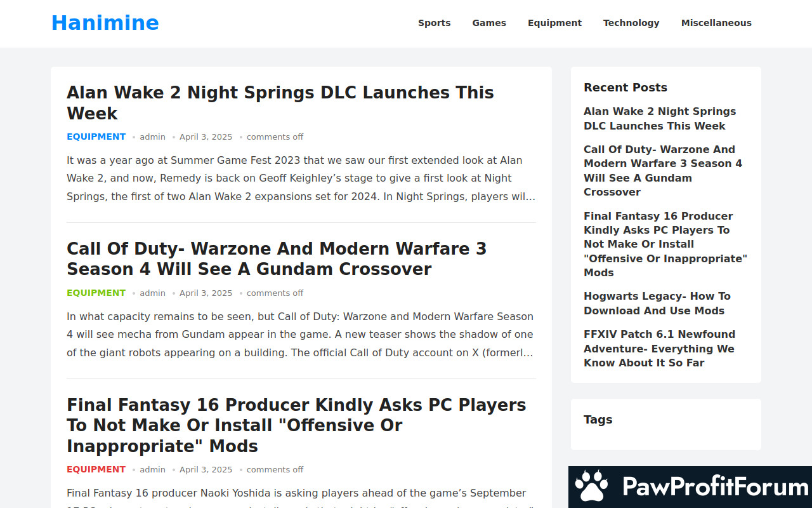The height and width of the screenshot is (508, 812).
Task: Open admin author link under Alan Wake post
Action: [152, 137]
